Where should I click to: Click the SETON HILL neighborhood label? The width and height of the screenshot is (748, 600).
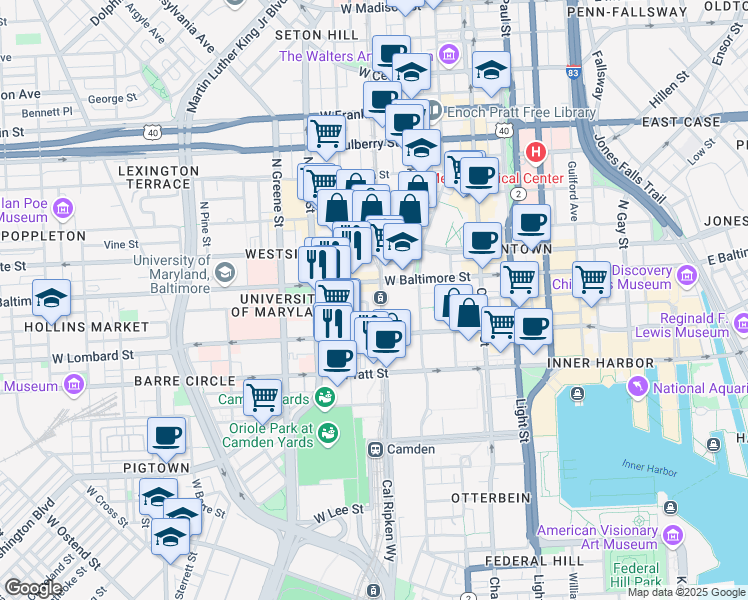(317, 35)
